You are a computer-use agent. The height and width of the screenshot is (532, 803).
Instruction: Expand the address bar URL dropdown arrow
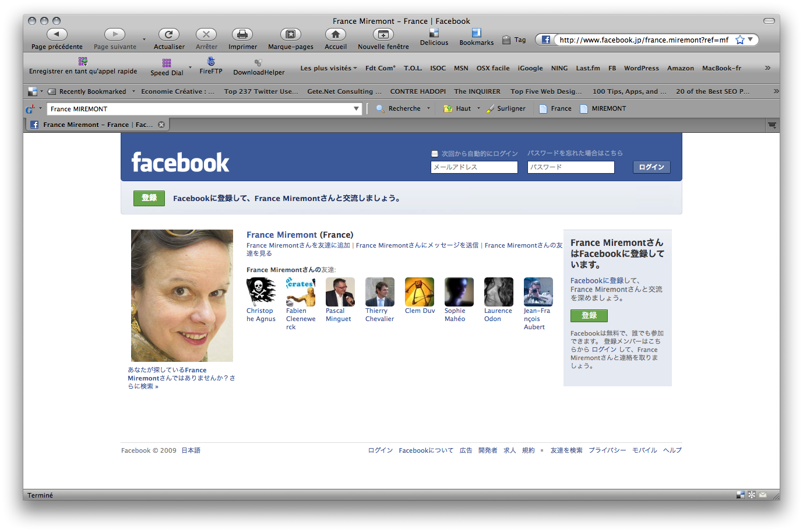point(751,39)
